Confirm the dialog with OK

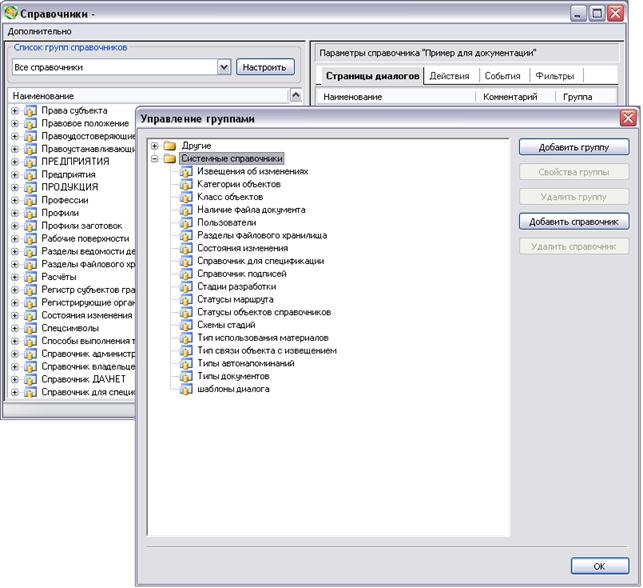(x=599, y=566)
